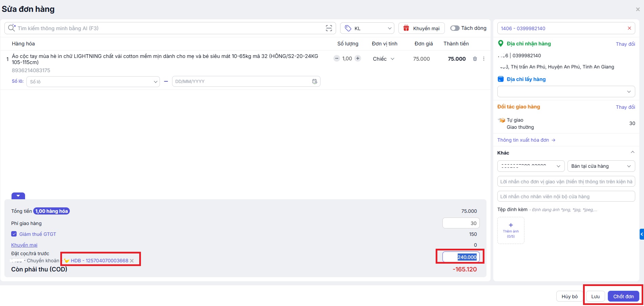The image size is (644, 306).
Task: Click the AI smart search magnifier icon
Action: click(x=12, y=28)
